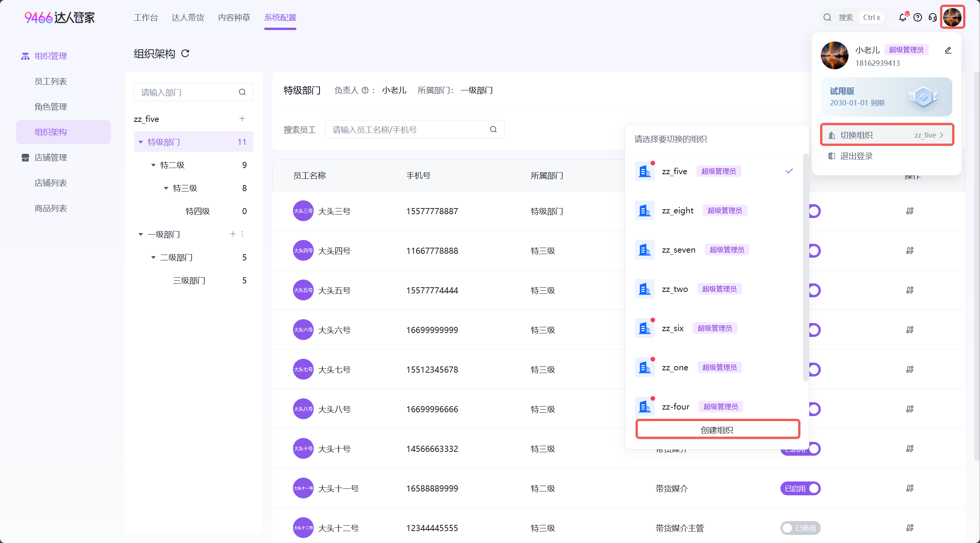Click the 试用版 plan card
The width and height of the screenshot is (980, 543).
pyautogui.click(x=887, y=97)
